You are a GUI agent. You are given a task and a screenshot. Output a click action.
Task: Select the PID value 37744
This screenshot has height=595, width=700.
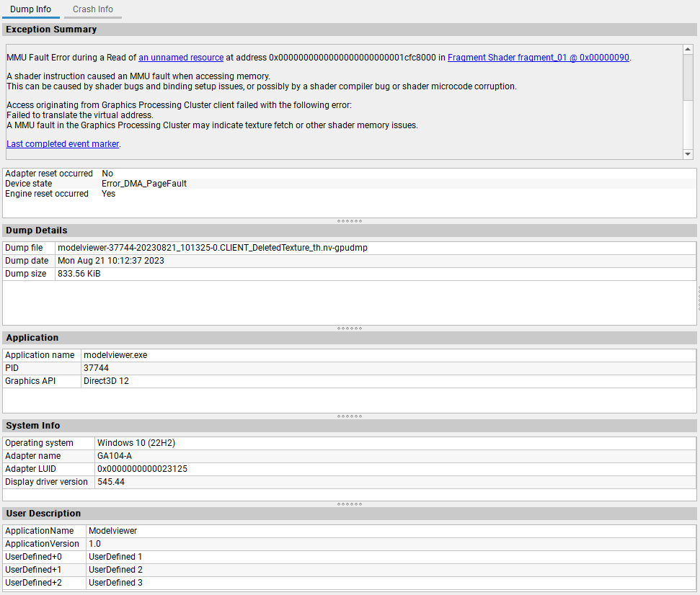tap(99, 367)
